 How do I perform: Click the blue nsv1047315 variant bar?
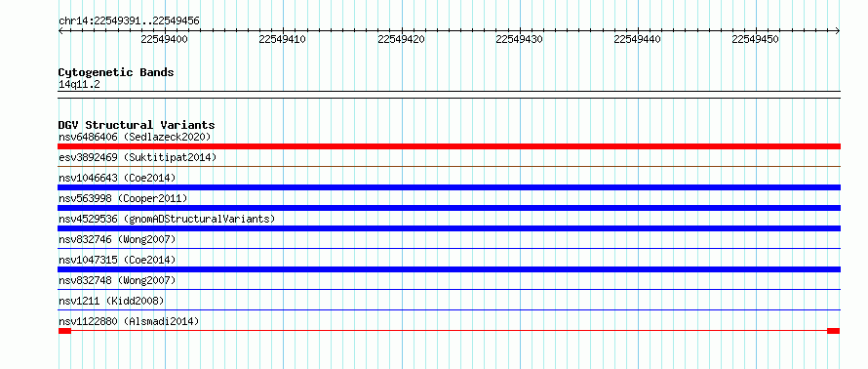(x=449, y=269)
